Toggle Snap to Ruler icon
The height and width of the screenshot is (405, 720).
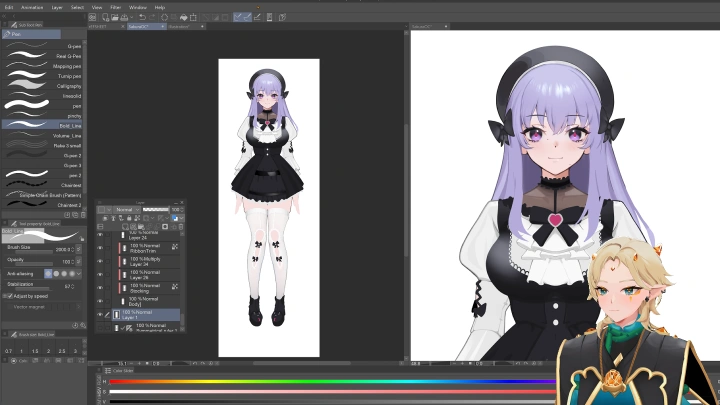(x=237, y=17)
